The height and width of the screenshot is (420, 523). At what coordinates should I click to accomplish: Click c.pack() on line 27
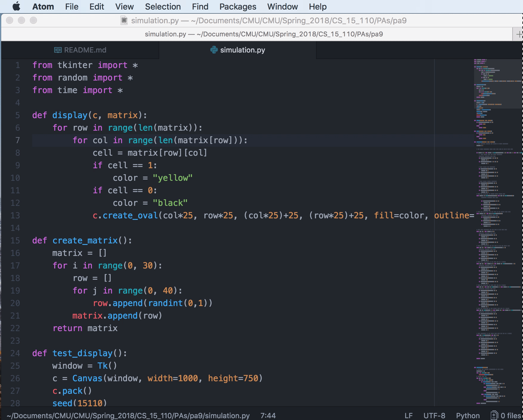(x=72, y=391)
